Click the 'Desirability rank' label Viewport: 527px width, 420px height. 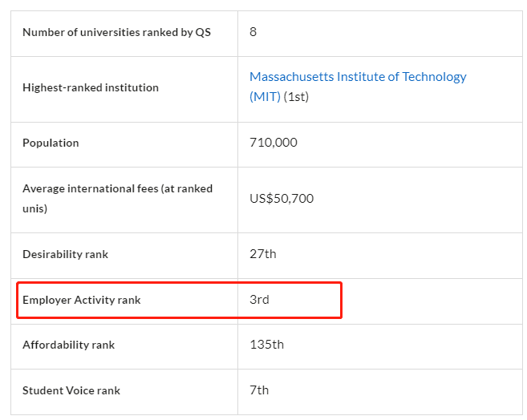[x=65, y=255]
